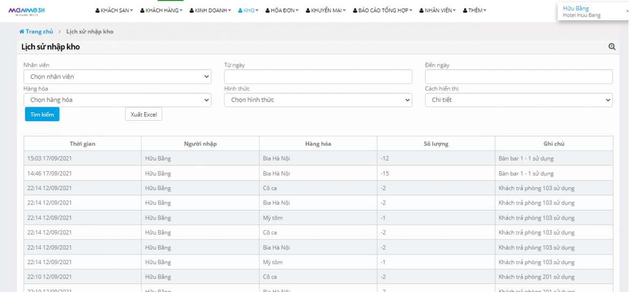Viewport: 644px width, 292px height.
Task: Click the Tìm kiếm button
Action: (42, 114)
